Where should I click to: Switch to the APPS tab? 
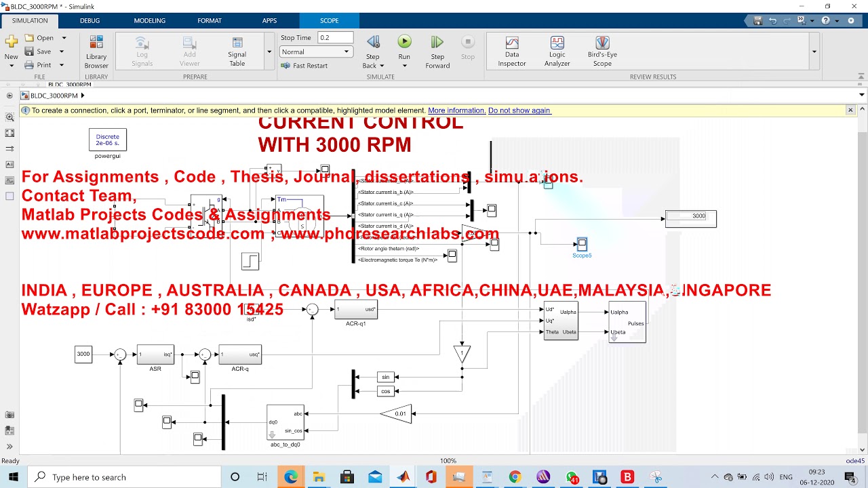269,20
